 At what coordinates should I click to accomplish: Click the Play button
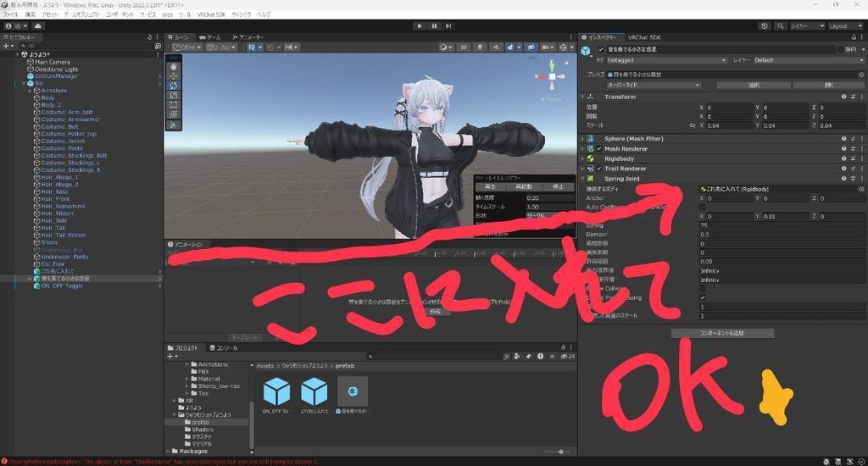point(419,26)
